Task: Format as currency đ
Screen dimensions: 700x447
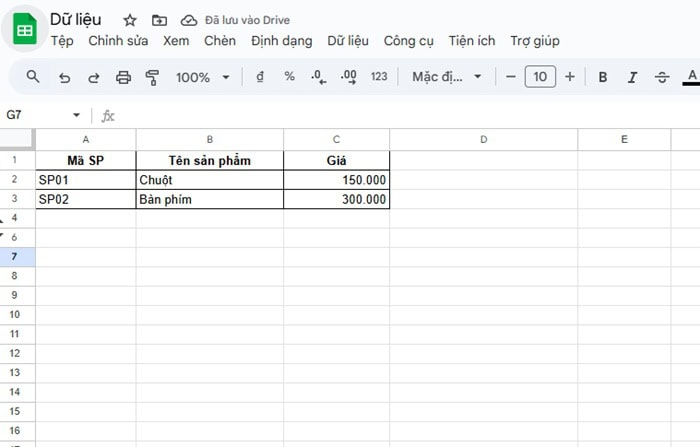Action: click(x=260, y=77)
